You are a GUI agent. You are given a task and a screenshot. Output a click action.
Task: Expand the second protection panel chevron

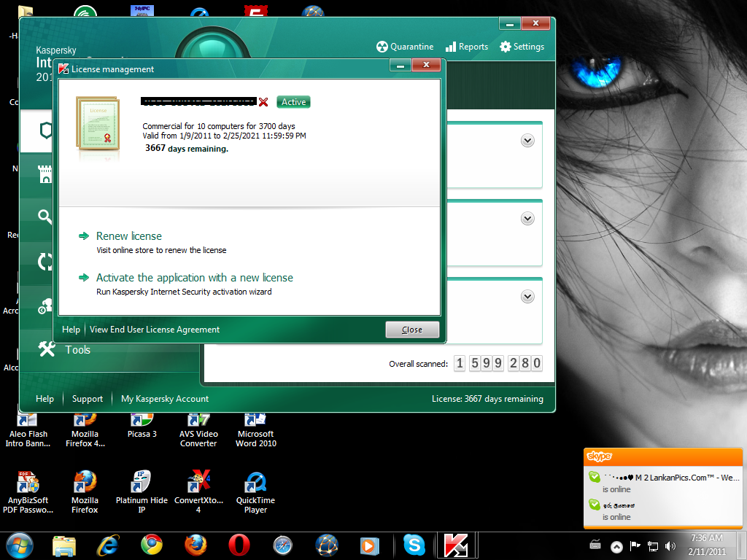point(527,219)
